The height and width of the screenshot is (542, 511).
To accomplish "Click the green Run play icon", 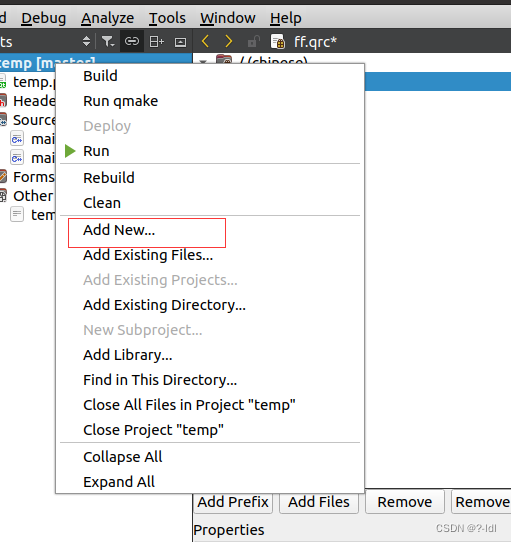I will pyautogui.click(x=70, y=151).
